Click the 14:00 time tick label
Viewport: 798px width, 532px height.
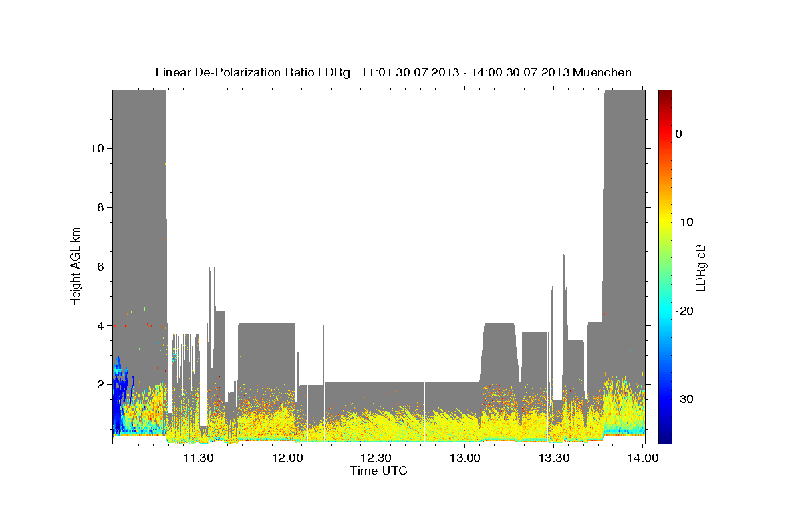point(642,458)
